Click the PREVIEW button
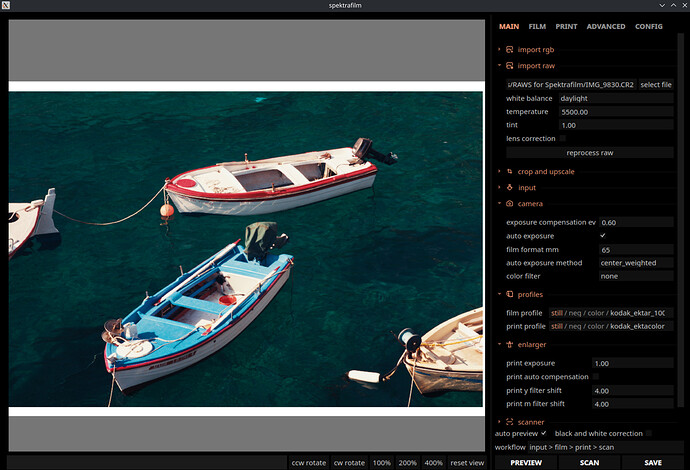The image size is (690, 470). coord(526,463)
